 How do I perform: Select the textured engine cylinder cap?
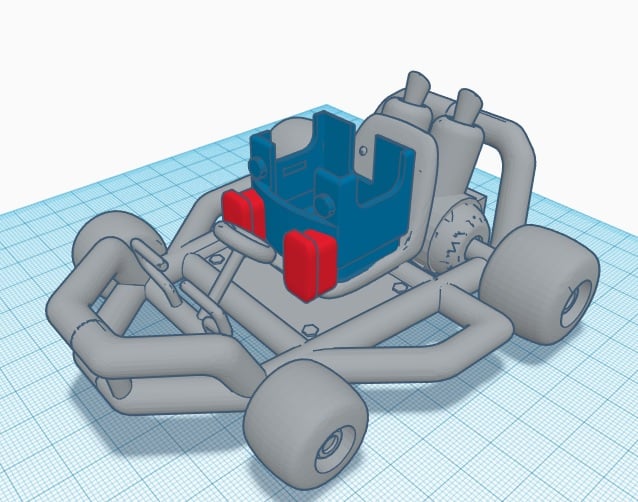[458, 238]
